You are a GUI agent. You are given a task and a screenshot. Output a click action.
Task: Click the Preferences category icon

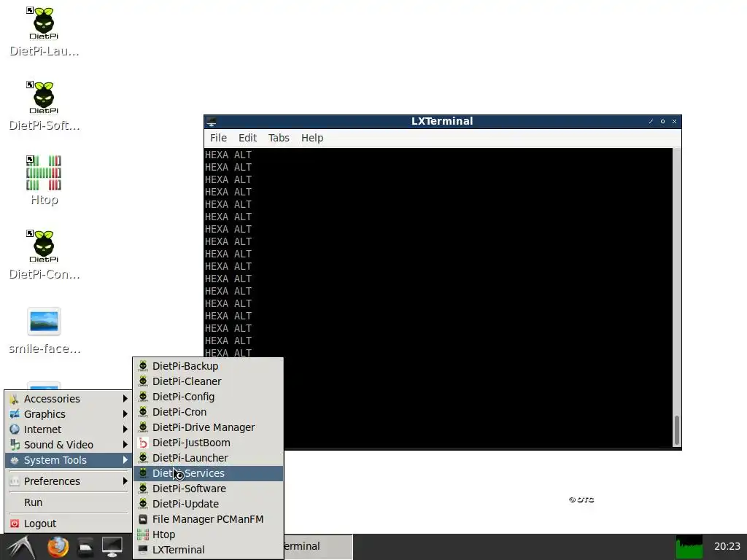15,481
